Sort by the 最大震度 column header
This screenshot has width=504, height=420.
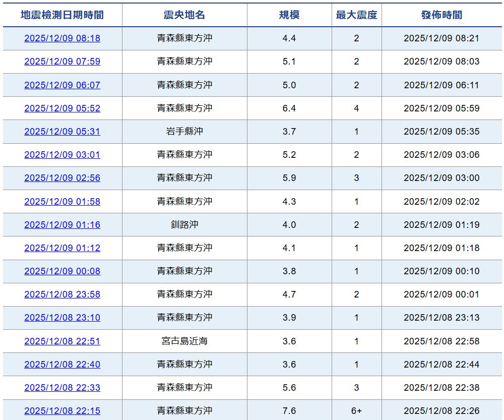point(356,15)
